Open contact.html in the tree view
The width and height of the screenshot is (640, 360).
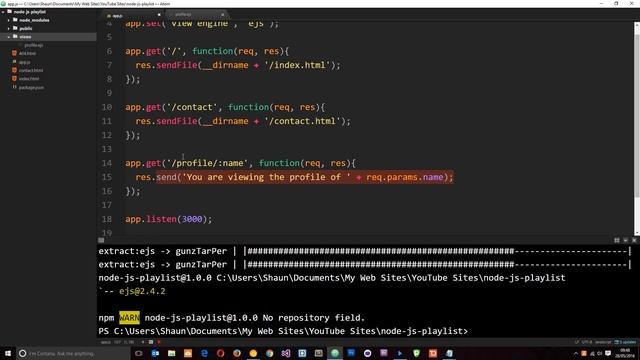[31, 70]
